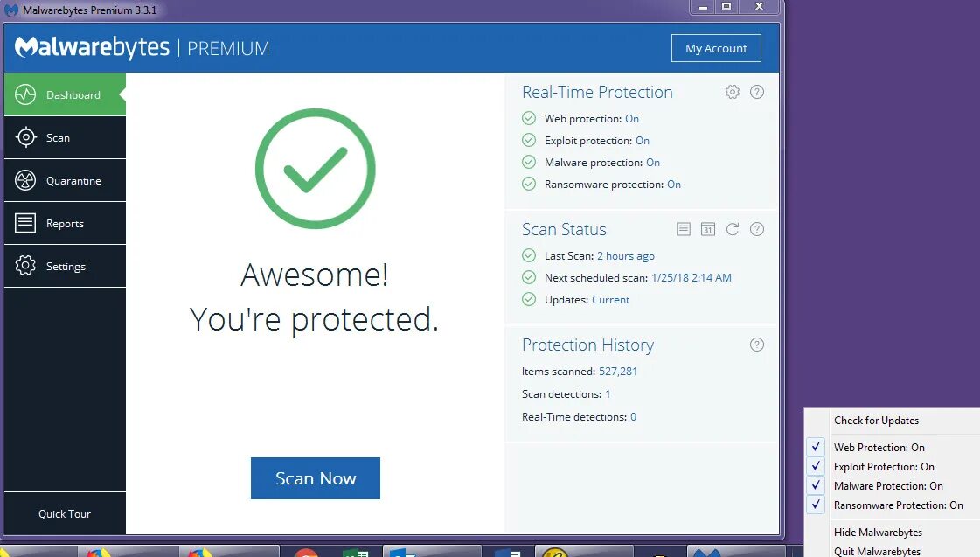Open Real-Time Protection help icon

(757, 92)
